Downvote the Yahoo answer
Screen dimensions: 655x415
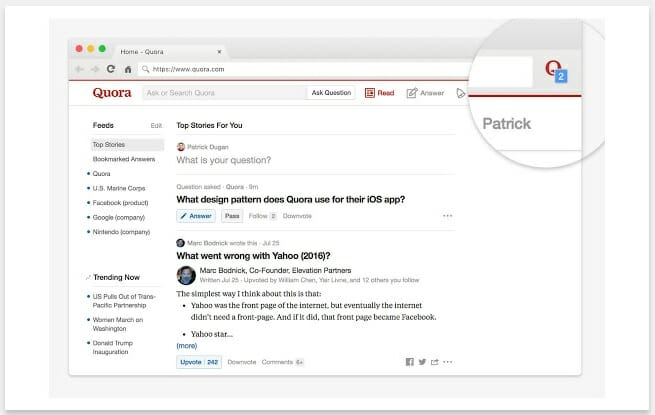click(x=241, y=362)
